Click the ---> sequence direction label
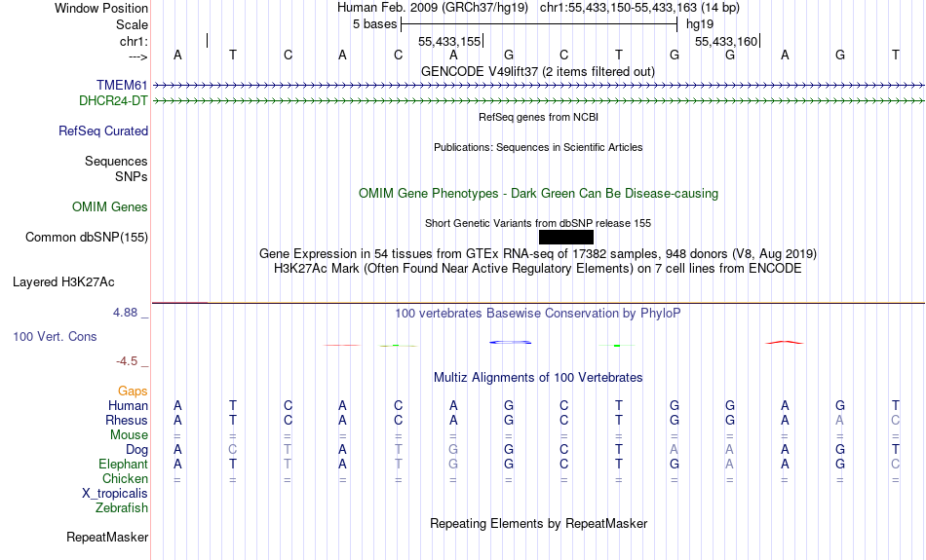This screenshot has height=560, width=926. click(138, 56)
